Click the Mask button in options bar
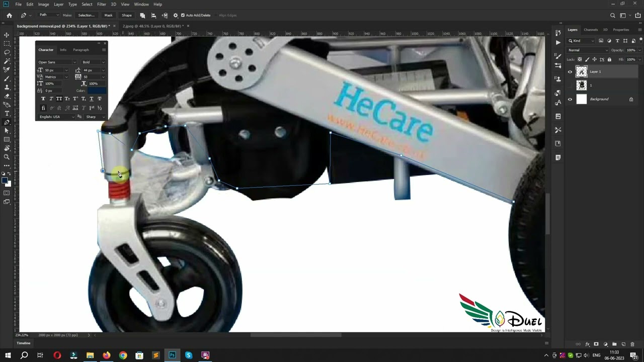This screenshot has height=362, width=644. (x=108, y=15)
